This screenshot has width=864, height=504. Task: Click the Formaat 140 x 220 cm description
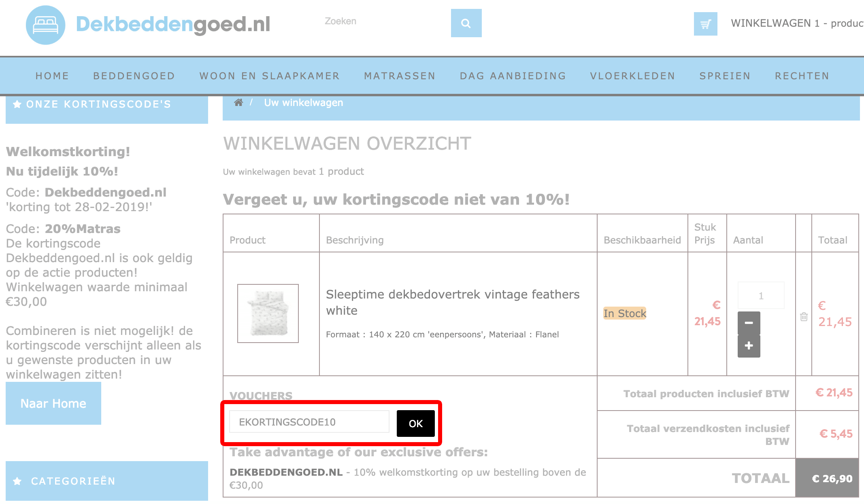pos(443,335)
